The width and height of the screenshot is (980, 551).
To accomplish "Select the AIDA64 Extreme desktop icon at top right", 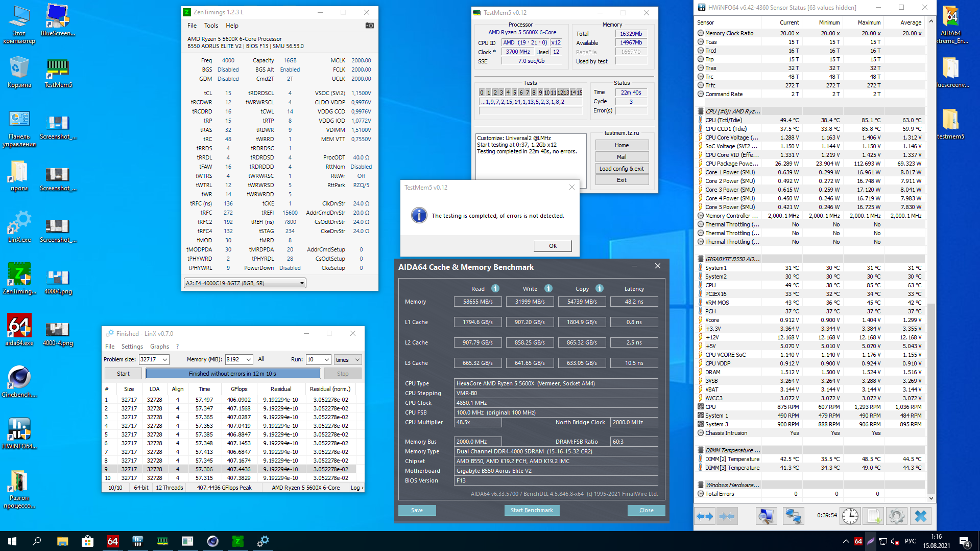I will (951, 25).
